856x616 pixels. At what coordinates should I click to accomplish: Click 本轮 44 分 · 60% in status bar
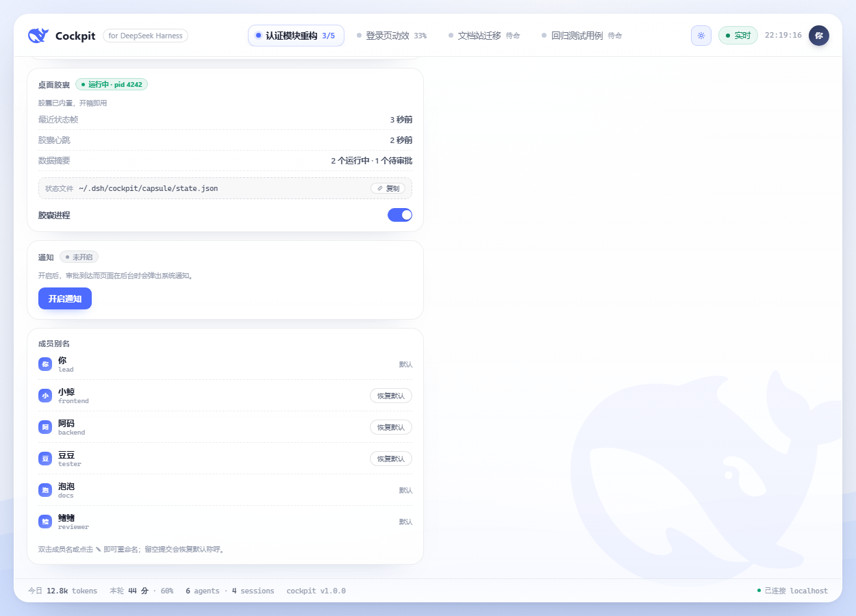click(x=142, y=591)
